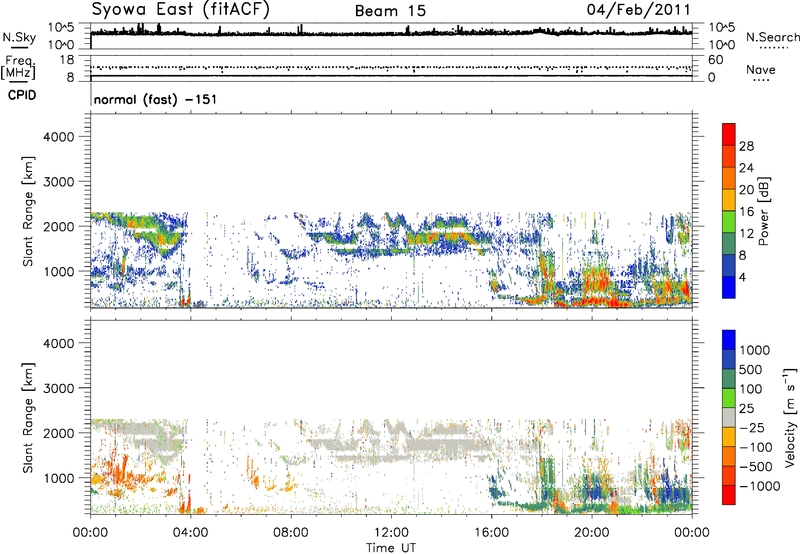Image resolution: width=800 pixels, height=554 pixels.
Task: Click the '16:00' time axis tick label
Action: click(491, 533)
